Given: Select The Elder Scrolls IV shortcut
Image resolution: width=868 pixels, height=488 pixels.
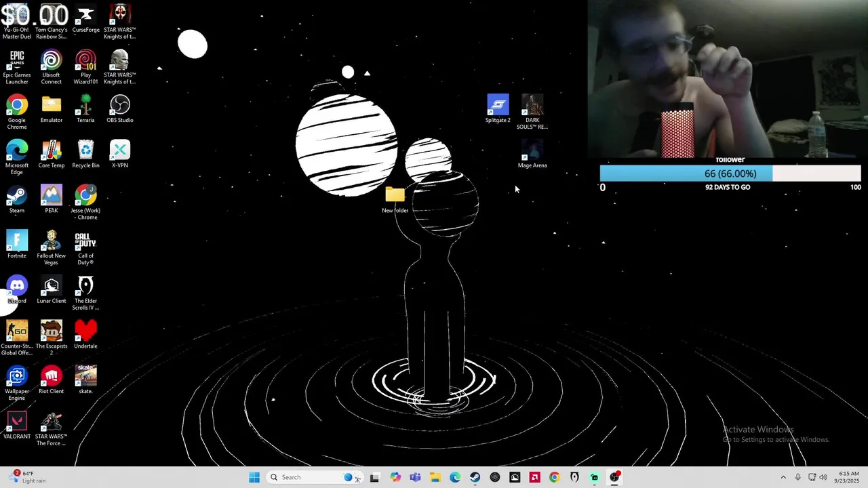Looking at the screenshot, I should [x=85, y=293].
